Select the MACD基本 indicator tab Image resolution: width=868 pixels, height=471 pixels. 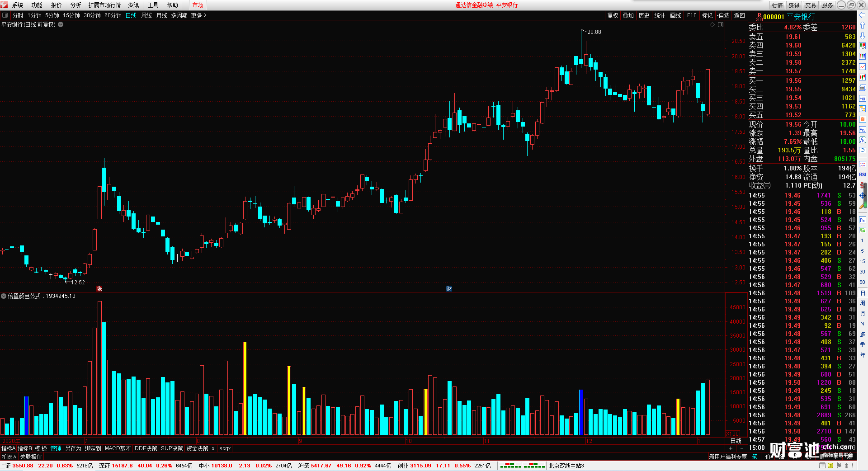point(118,448)
